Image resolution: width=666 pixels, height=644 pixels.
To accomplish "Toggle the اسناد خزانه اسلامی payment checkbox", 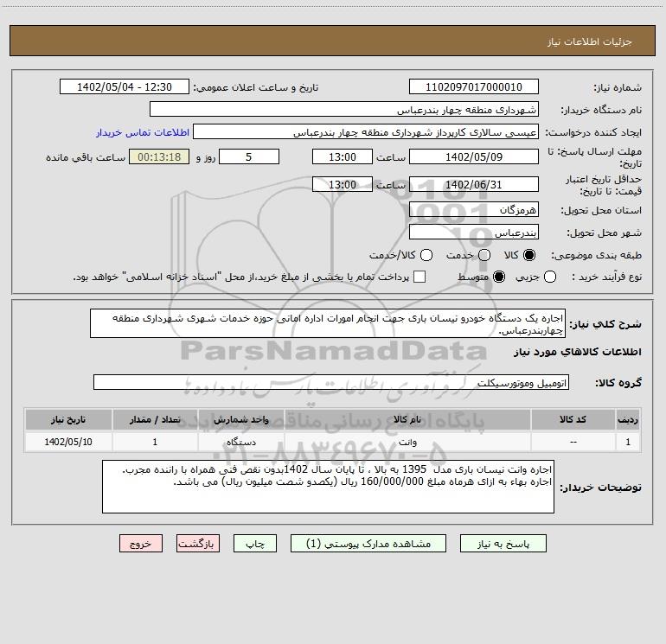I will [419, 277].
